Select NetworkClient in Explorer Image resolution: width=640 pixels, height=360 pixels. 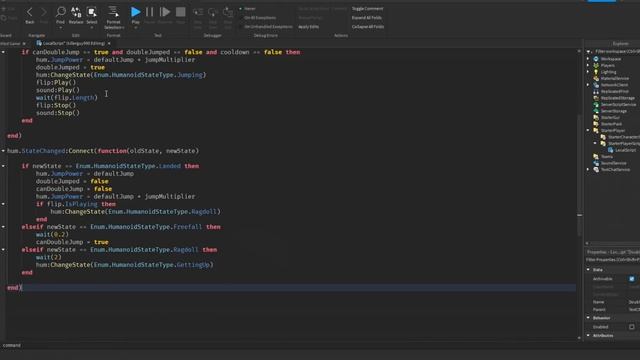[x=614, y=85]
